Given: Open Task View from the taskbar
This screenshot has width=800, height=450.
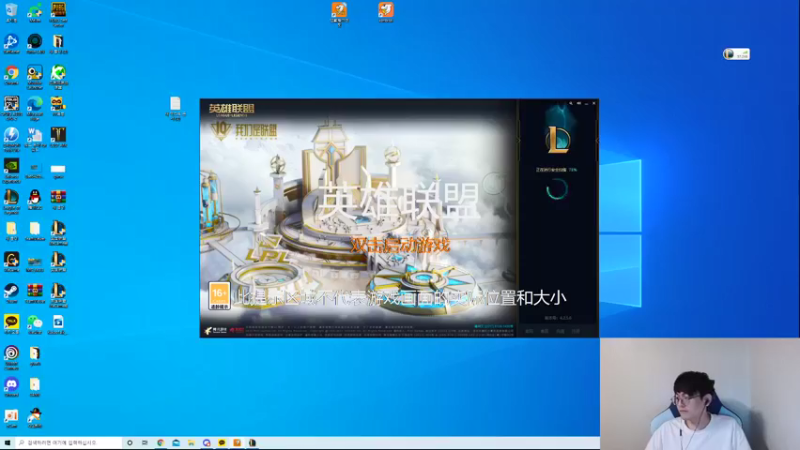Looking at the screenshot, I should tap(145, 443).
